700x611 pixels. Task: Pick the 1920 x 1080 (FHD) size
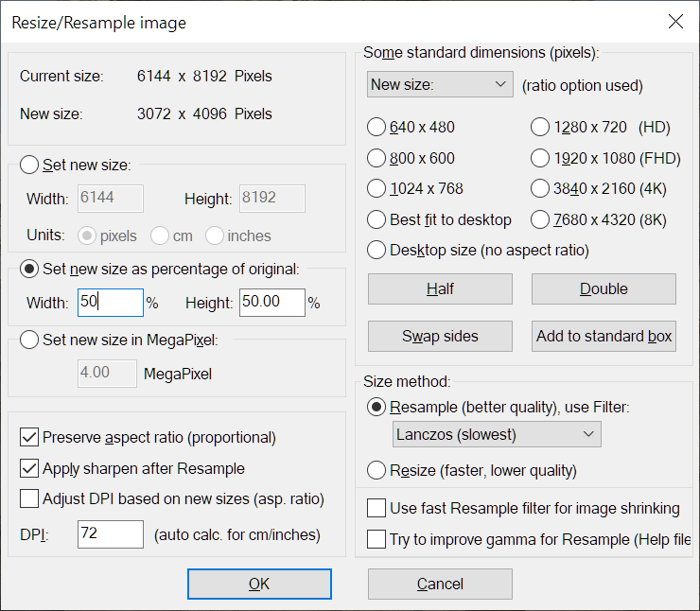click(x=540, y=158)
